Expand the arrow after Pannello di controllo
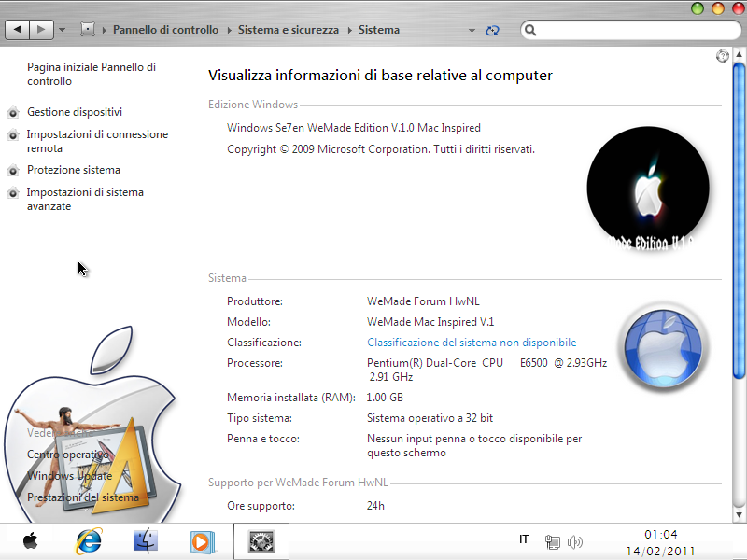747x560 pixels. tap(229, 30)
